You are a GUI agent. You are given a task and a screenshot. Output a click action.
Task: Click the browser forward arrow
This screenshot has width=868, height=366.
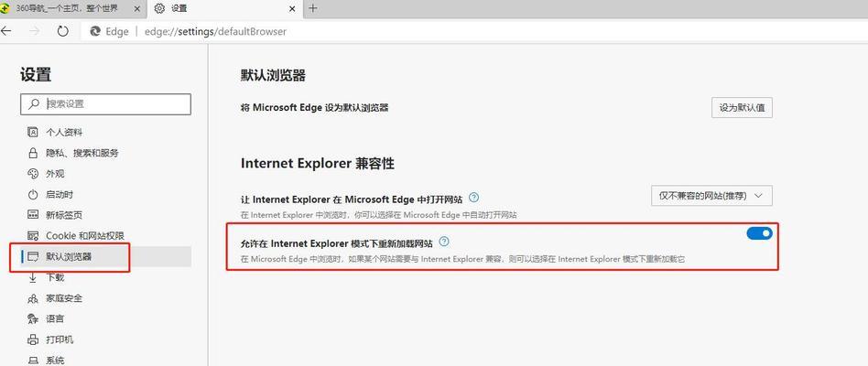tap(34, 31)
